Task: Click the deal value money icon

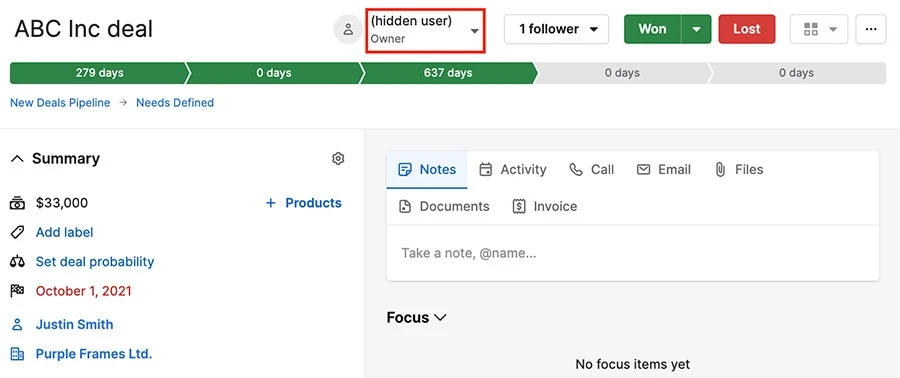Action: coord(17,202)
